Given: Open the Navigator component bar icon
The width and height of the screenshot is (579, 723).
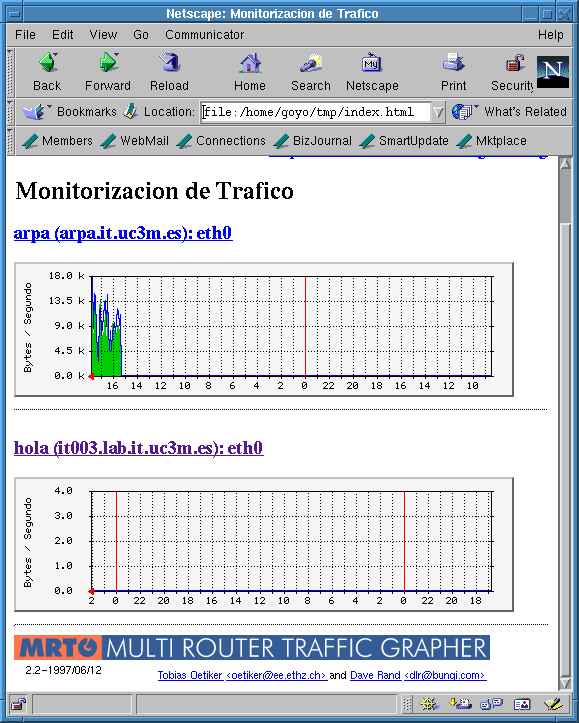Looking at the screenshot, I should click(429, 704).
